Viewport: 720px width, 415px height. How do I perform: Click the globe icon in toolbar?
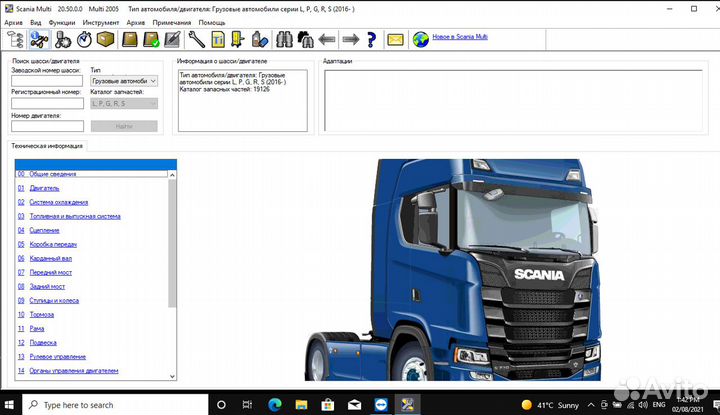[420, 40]
